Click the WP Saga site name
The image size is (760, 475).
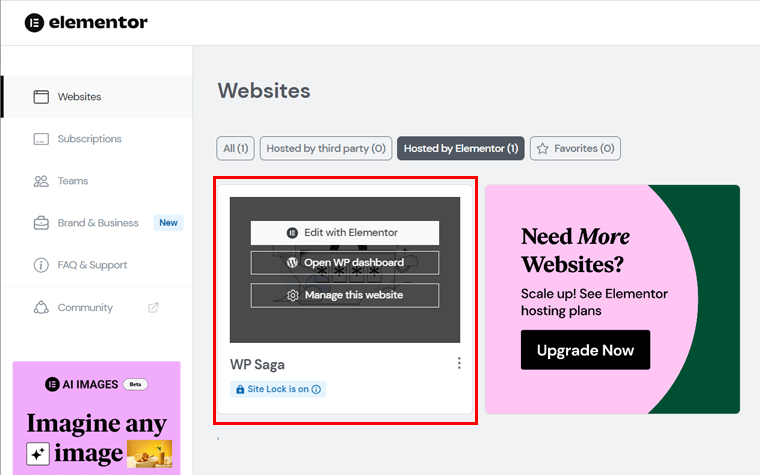pos(257,364)
